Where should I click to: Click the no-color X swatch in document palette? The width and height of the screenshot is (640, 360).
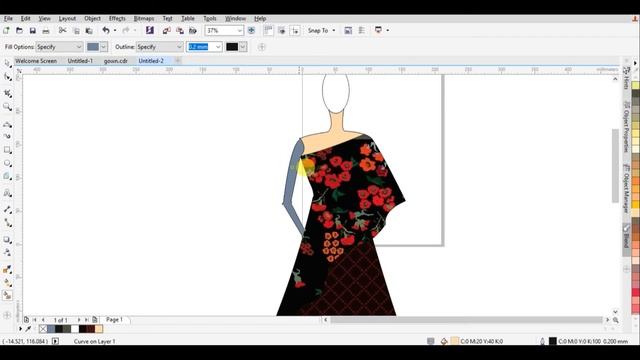[43, 329]
